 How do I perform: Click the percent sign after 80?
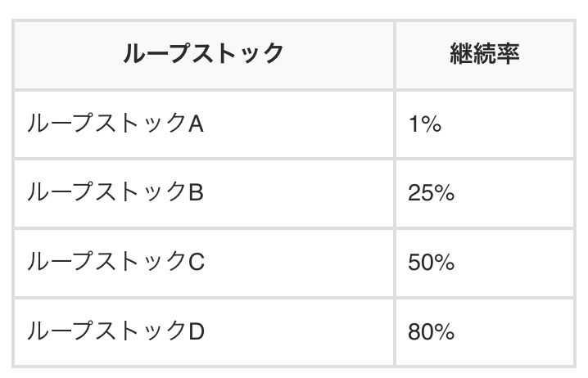pos(443,332)
